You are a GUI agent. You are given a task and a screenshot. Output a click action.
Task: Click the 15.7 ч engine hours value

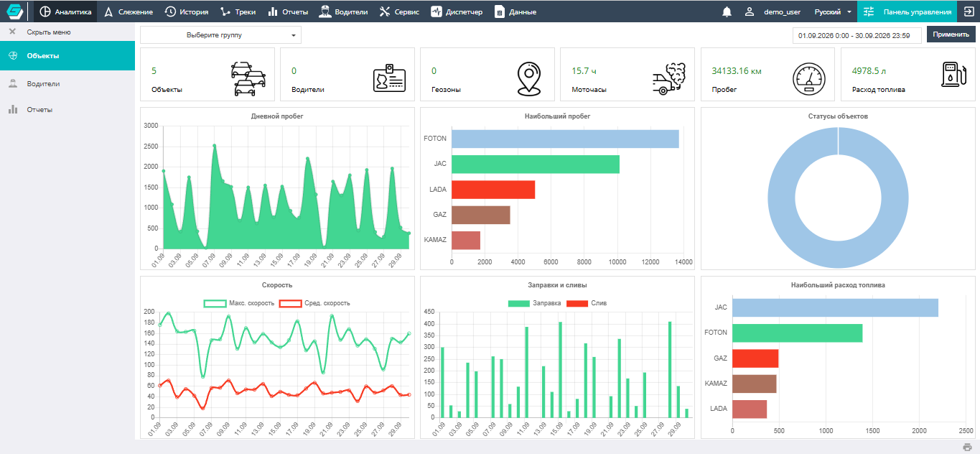tap(584, 71)
